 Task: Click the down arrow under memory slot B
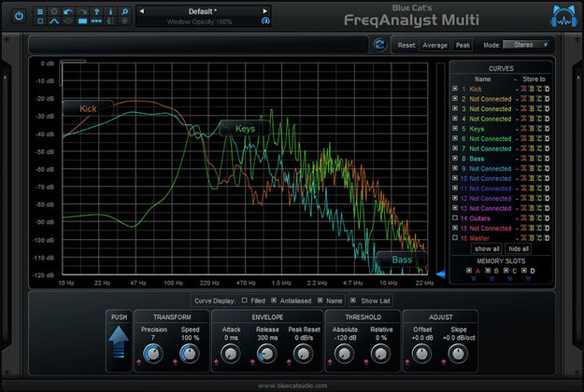[492, 278]
